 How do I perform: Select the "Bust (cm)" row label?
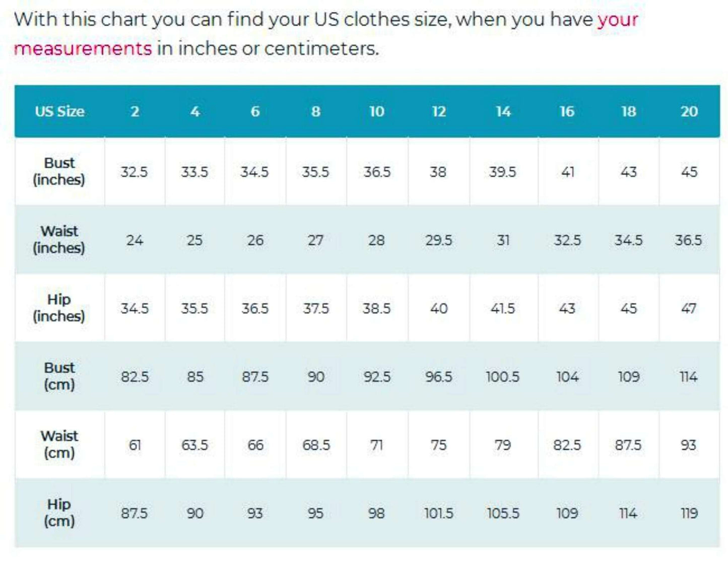(x=59, y=376)
